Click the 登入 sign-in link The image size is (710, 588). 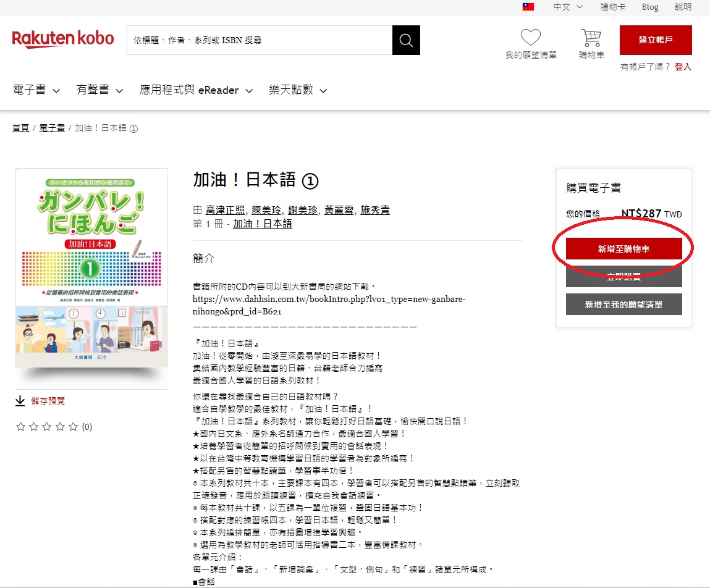pos(683,67)
